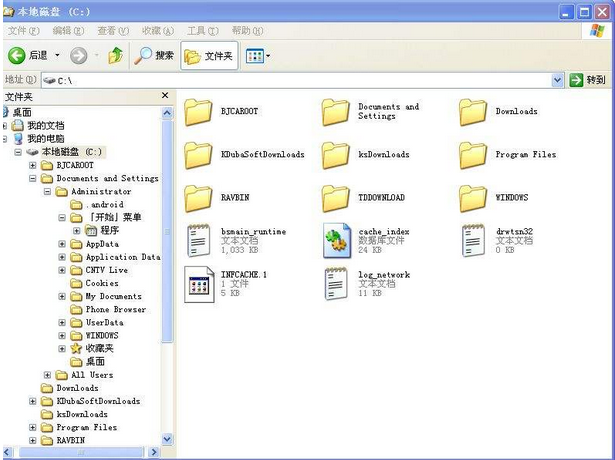Click the tree vertical scrollbar thumb
The height and width of the screenshot is (460, 615).
(167, 231)
